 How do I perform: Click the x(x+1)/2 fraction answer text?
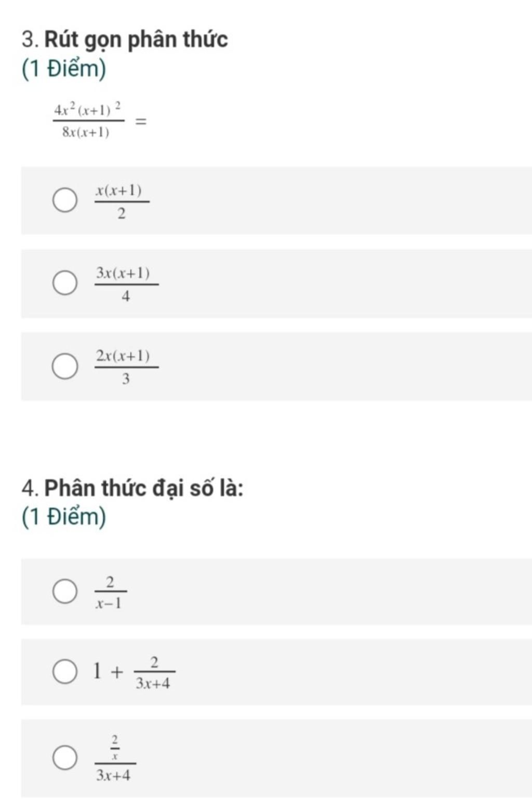coord(122,202)
